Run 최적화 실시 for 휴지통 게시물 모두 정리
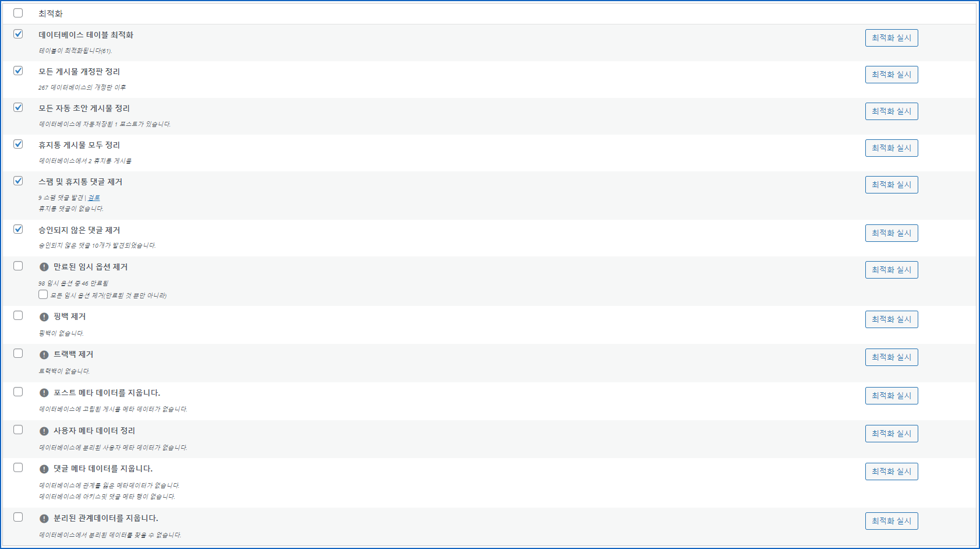Viewport: 980px width, 549px height. (x=891, y=148)
